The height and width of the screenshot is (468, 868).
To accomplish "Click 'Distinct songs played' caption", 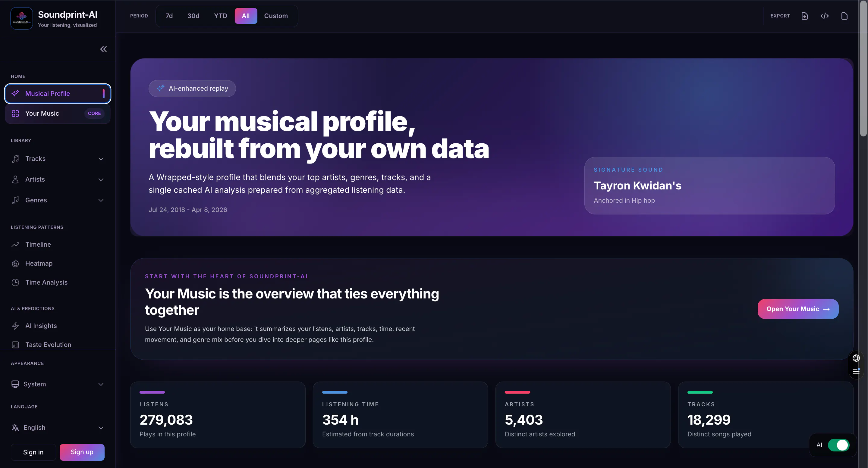I will [719, 434].
